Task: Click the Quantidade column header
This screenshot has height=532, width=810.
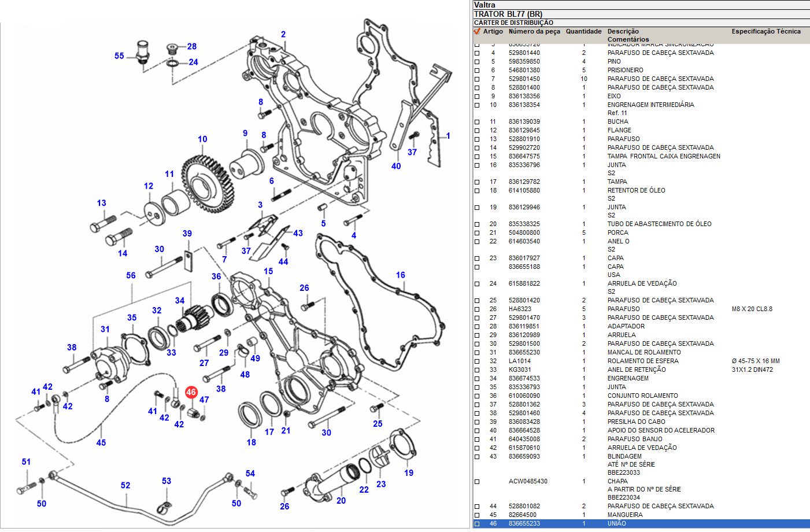Action: tap(583, 32)
